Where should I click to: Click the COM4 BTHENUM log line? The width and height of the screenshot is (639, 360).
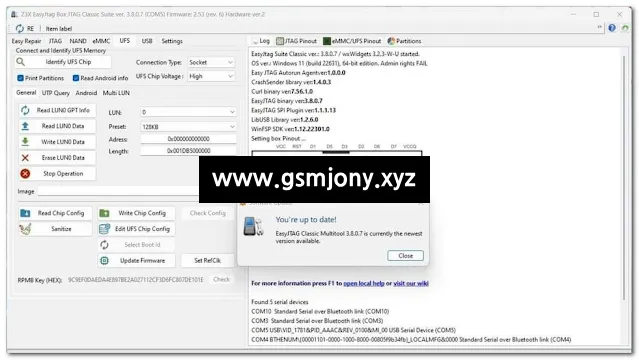[x=411, y=340]
